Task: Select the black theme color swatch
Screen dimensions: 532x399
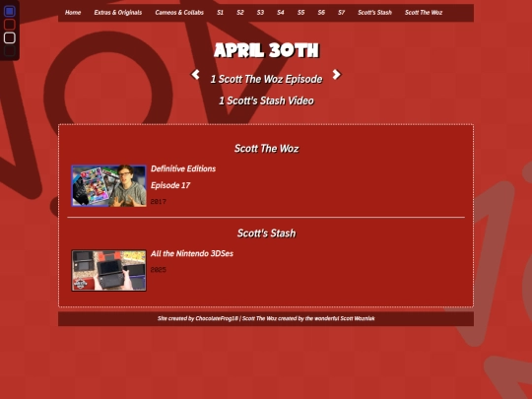Action: tap(10, 51)
